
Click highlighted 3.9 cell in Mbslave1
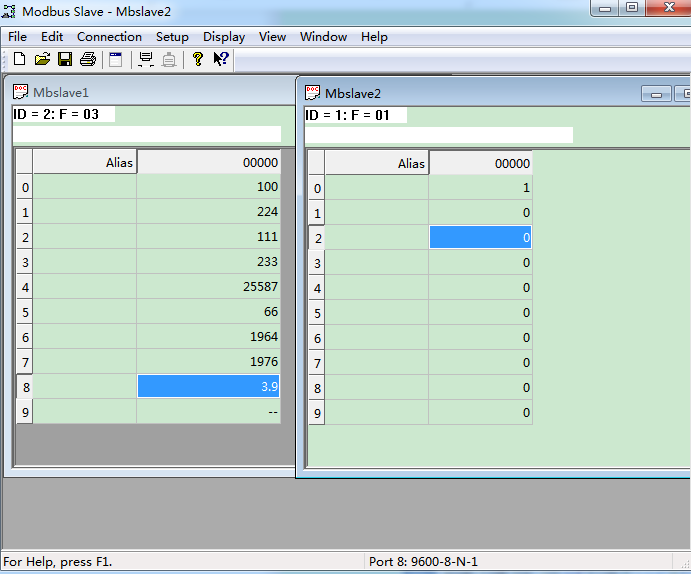pos(208,386)
